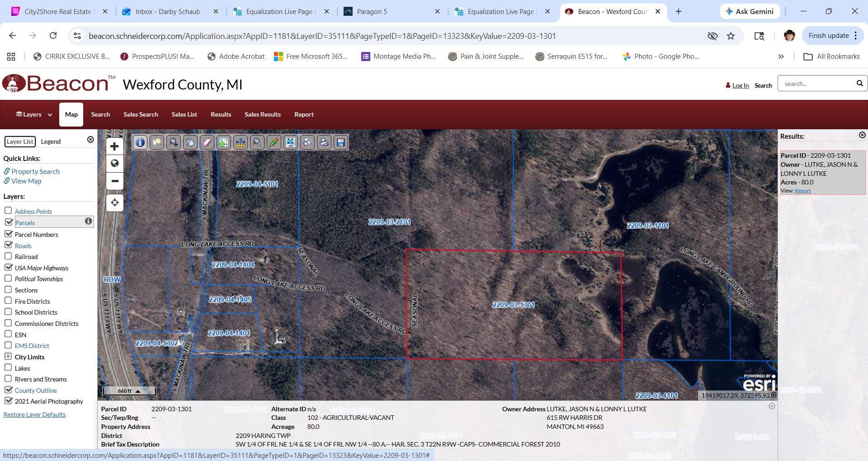Select the Measure tool on map toolbar
Screen dimensions: 868x461
pos(240,142)
